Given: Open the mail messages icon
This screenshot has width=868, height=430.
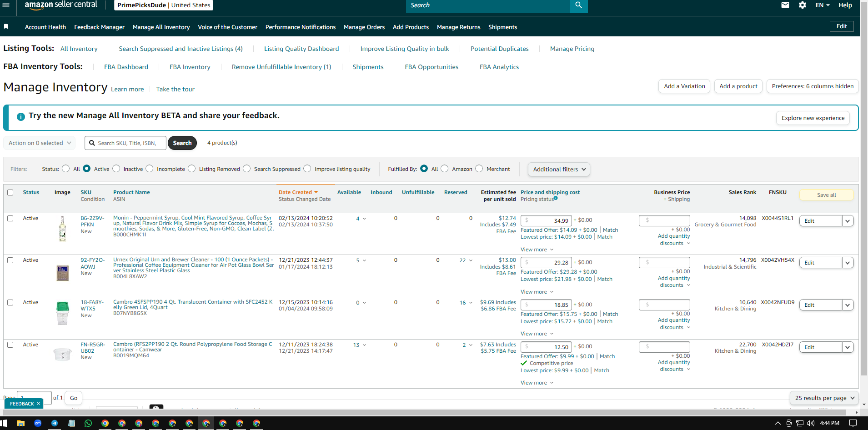Looking at the screenshot, I should click(785, 5).
